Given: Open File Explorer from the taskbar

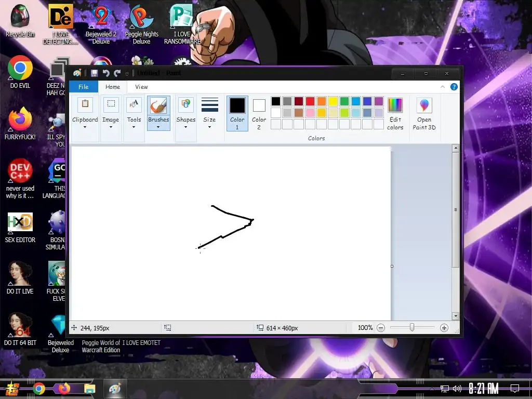Looking at the screenshot, I should [89, 389].
